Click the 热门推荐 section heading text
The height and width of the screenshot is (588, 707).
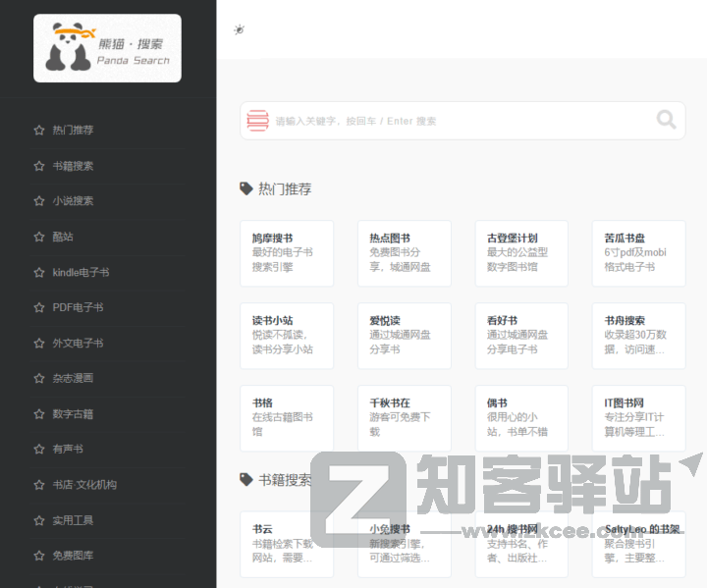click(285, 188)
